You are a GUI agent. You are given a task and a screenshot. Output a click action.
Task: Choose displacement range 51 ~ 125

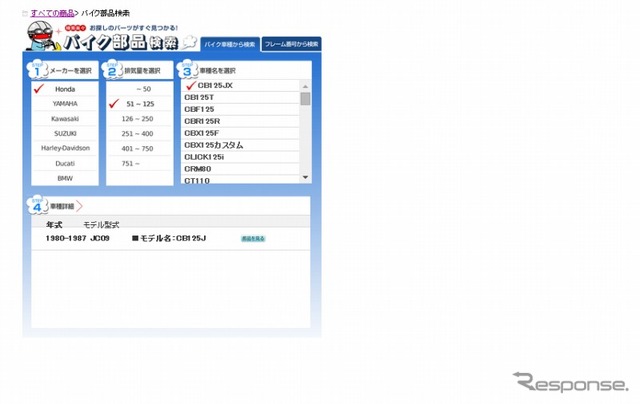140,104
